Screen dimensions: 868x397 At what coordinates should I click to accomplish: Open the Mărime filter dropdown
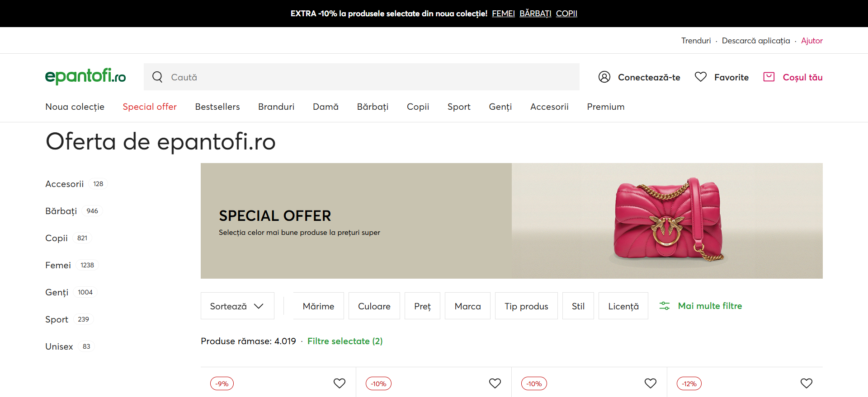tap(318, 306)
